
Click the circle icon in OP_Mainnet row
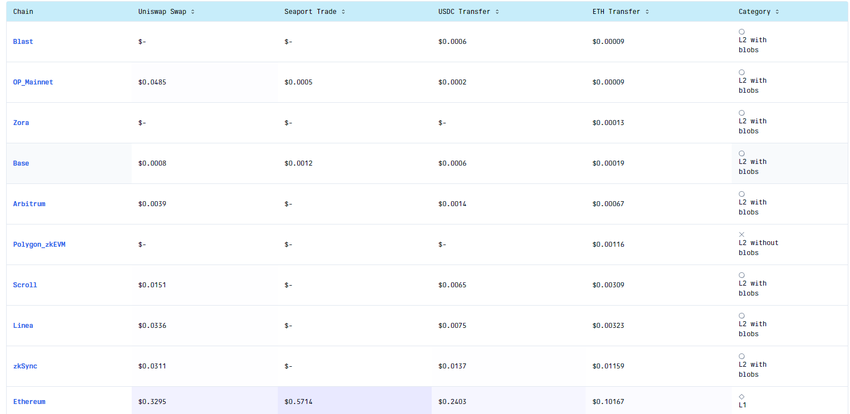(742, 72)
